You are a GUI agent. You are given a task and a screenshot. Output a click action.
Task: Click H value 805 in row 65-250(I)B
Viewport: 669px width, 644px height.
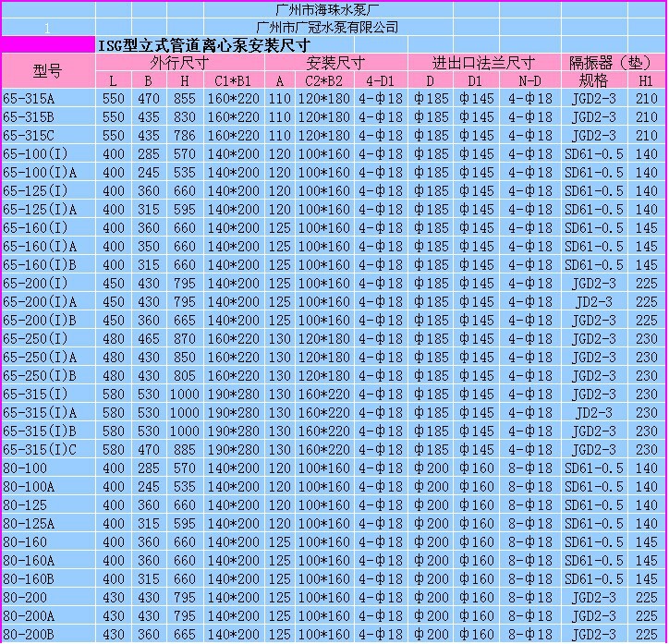pyautogui.click(x=185, y=376)
